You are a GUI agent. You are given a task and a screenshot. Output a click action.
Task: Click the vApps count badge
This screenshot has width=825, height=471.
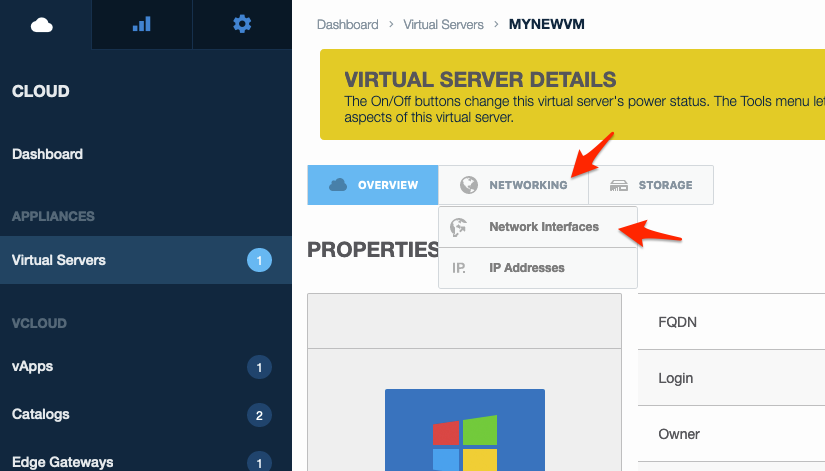(x=259, y=367)
